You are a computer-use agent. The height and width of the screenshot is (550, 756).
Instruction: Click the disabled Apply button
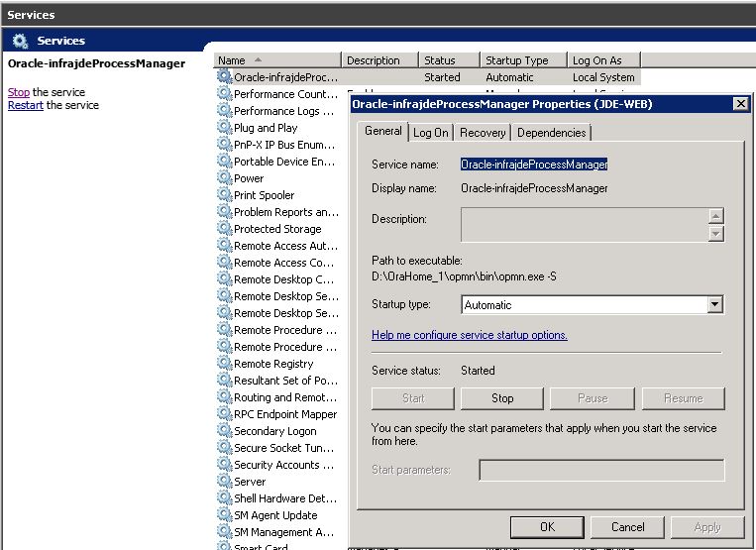pyautogui.click(x=707, y=527)
